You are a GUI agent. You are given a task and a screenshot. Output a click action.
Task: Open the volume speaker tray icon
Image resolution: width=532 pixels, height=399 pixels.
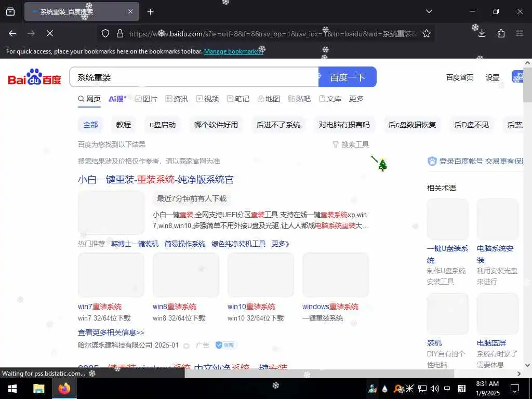(434, 389)
